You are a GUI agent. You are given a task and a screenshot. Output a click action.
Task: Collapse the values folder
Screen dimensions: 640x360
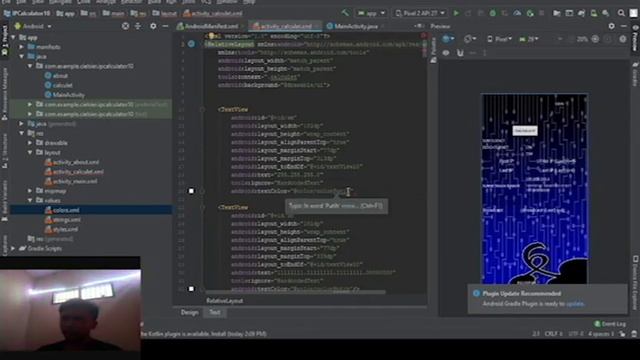pyautogui.click(x=30, y=200)
